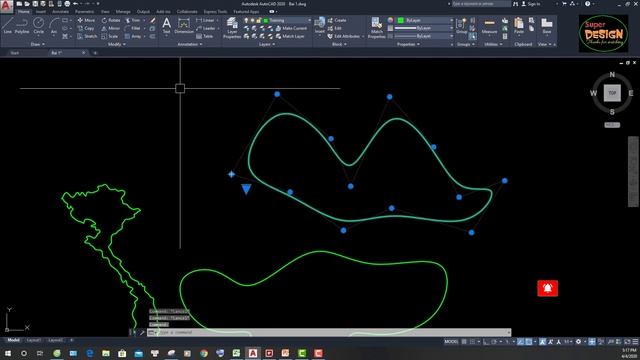Switch to the Start drawing tab
Image resolution: width=640 pixels, height=360 pixels.
pos(14,53)
